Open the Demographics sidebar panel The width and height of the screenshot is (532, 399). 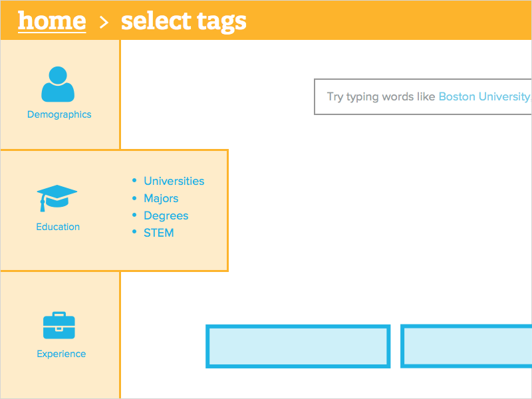click(59, 93)
